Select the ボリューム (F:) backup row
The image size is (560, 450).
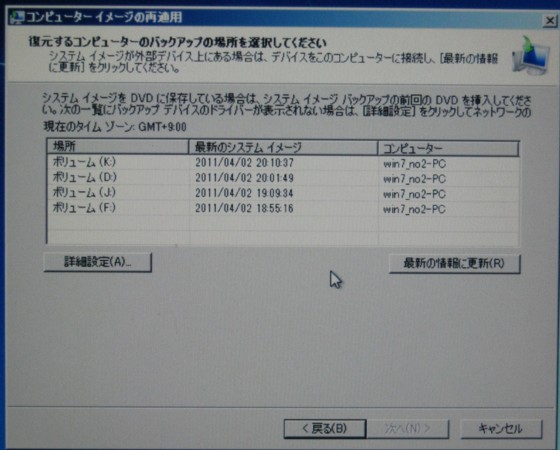point(283,208)
